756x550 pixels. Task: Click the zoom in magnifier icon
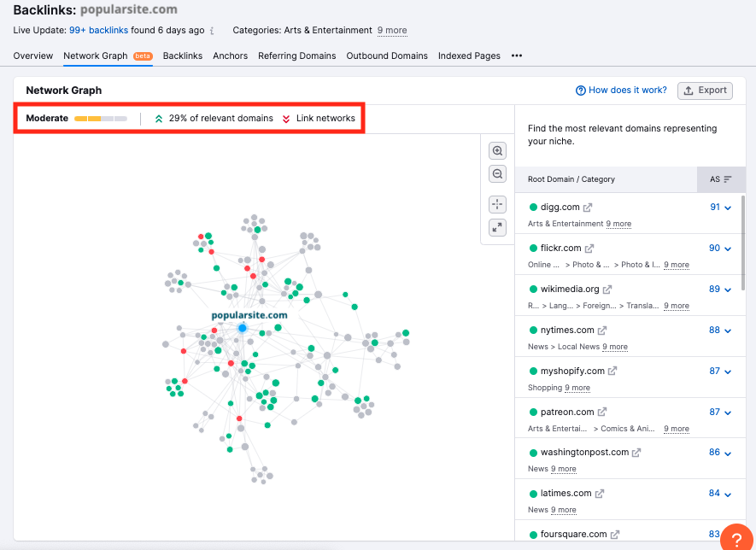pos(498,151)
